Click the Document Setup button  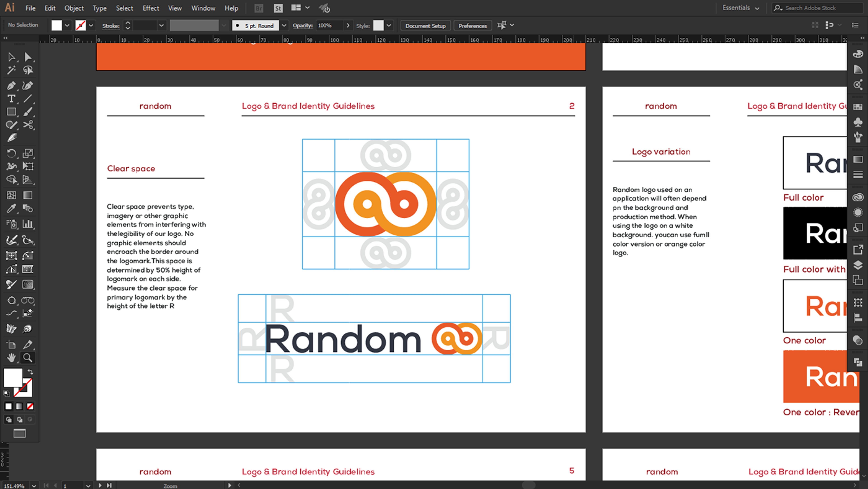(x=425, y=26)
